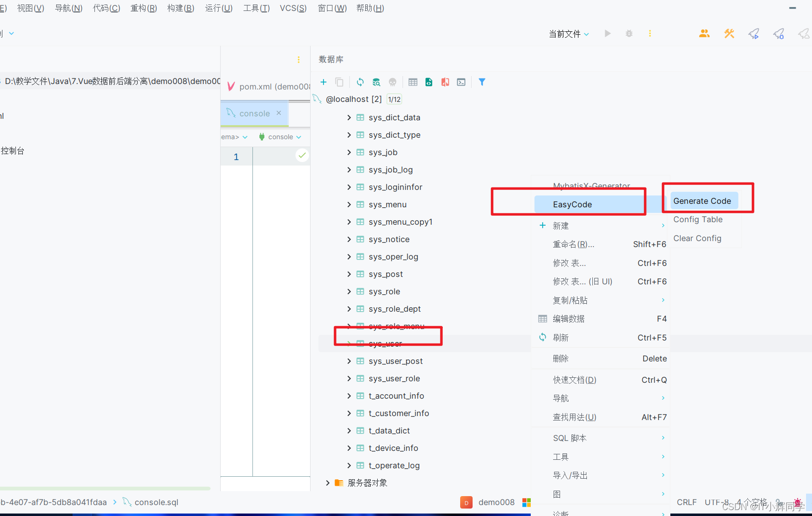This screenshot has width=812, height=516.
Task: Click line 1 in the editor gutter
Action: pyautogui.click(x=236, y=157)
